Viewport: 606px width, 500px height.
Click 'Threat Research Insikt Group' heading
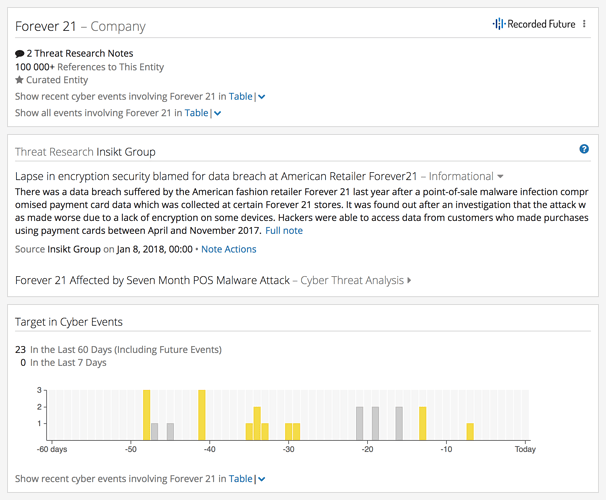point(85,152)
